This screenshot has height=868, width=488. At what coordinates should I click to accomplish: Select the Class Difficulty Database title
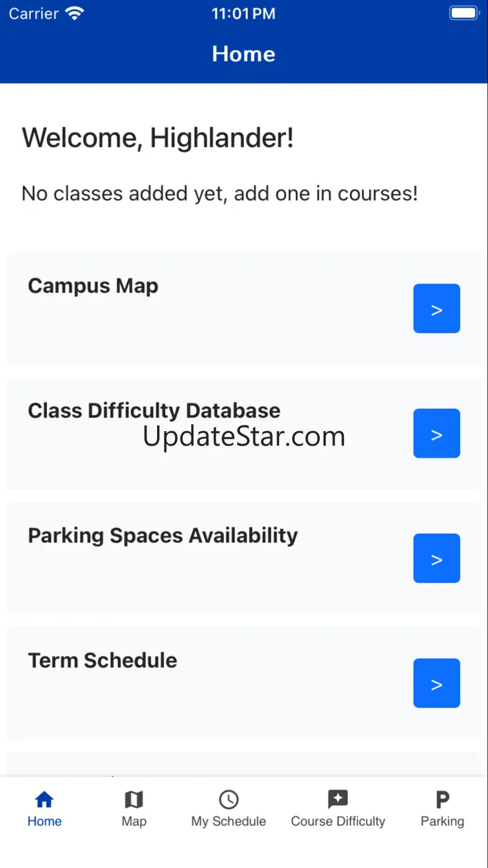(154, 411)
